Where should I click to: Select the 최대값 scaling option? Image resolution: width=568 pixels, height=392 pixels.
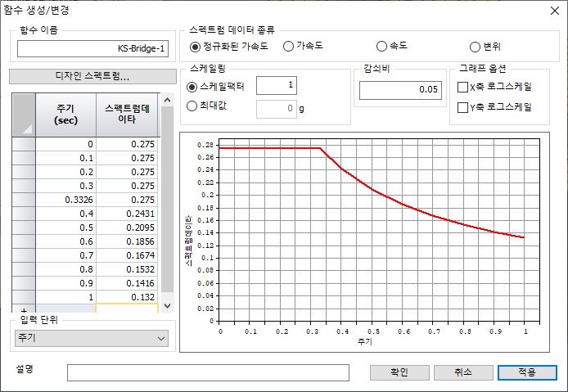tap(193, 106)
